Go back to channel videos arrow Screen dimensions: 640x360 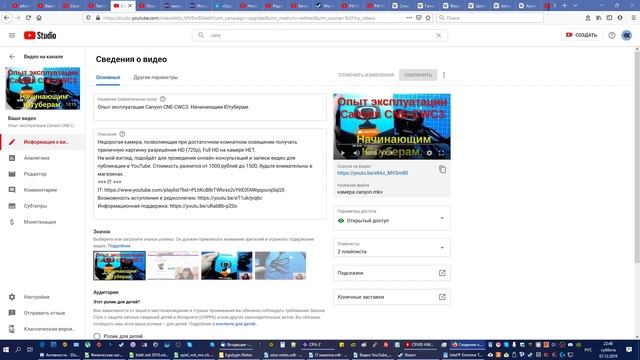pos(12,57)
